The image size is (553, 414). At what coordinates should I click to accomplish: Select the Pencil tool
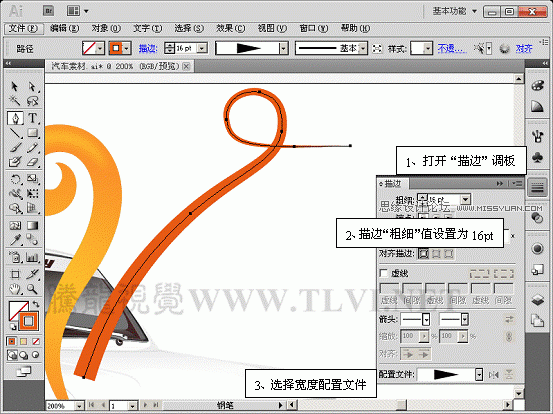click(x=32, y=148)
